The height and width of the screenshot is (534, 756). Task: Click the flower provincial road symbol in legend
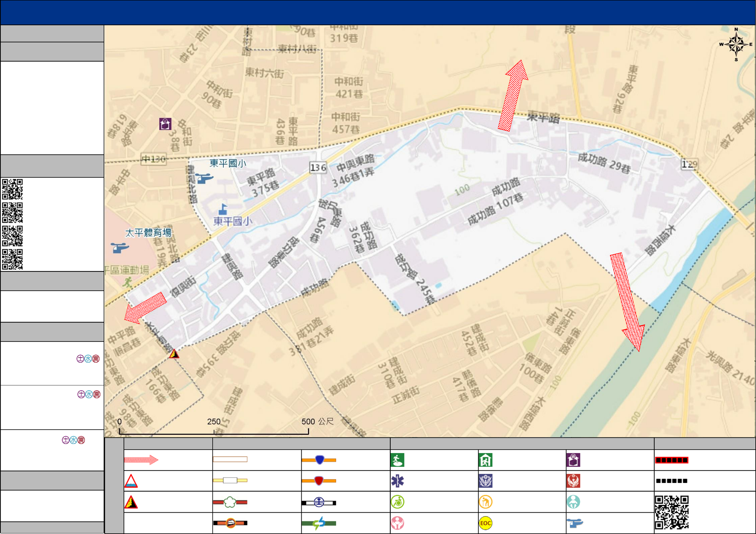[x=230, y=502]
